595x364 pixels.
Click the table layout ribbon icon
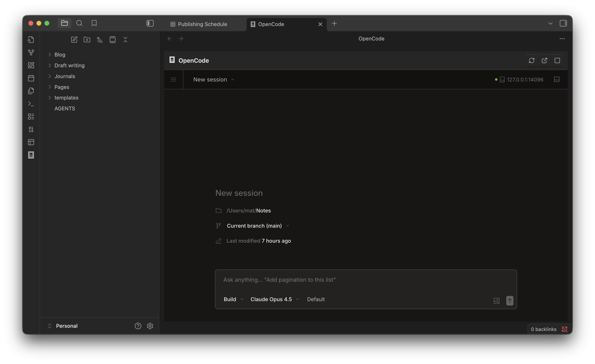tap(31, 142)
